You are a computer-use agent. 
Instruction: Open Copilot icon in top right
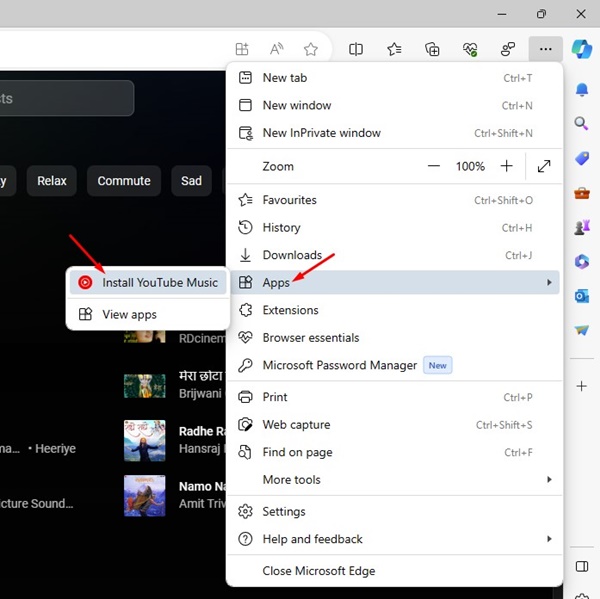click(x=582, y=49)
